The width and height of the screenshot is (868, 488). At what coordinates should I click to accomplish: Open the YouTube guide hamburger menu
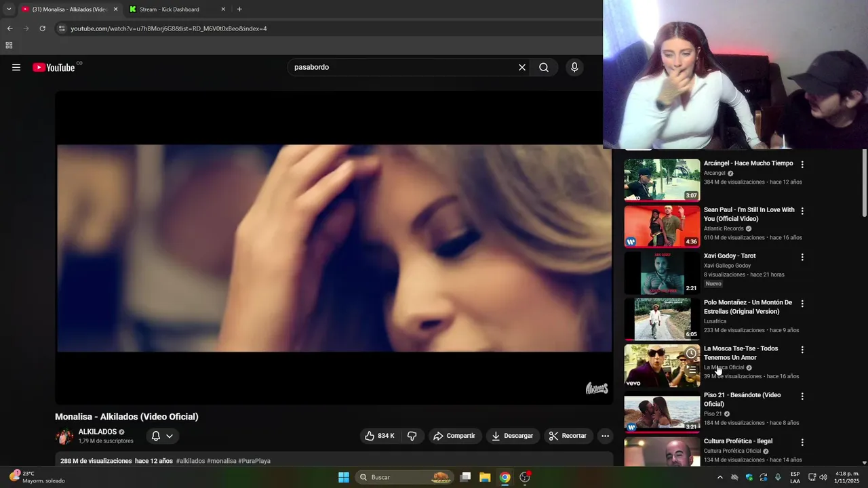click(x=16, y=67)
